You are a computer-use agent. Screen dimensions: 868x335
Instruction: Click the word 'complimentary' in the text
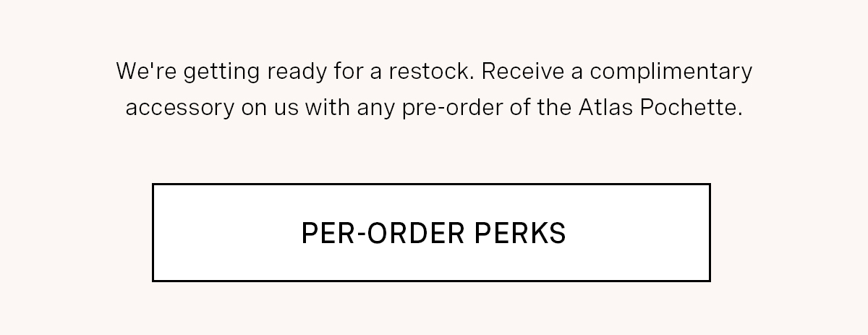[671, 72]
